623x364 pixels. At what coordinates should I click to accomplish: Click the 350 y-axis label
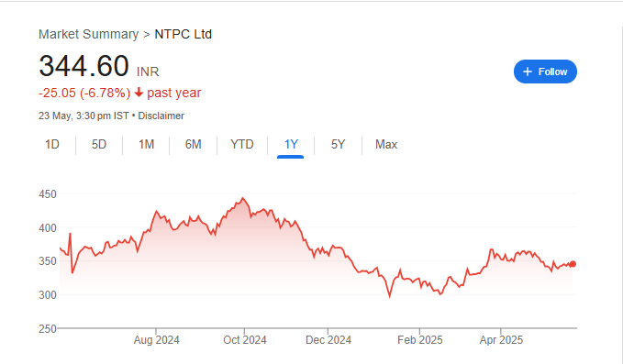48,261
